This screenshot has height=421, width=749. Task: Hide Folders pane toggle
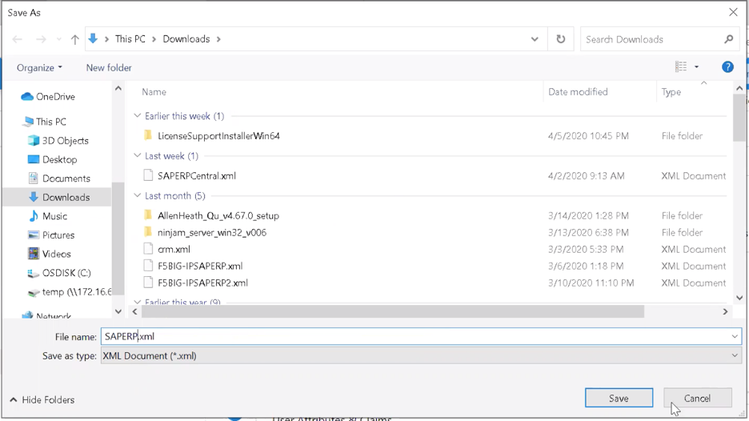click(x=42, y=399)
